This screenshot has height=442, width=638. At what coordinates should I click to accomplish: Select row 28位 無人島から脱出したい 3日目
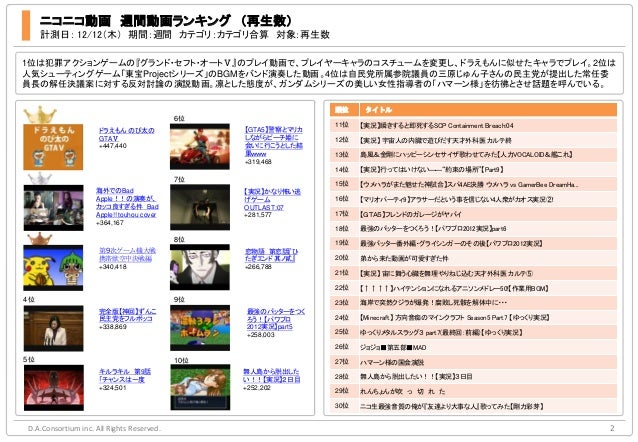[473, 376]
